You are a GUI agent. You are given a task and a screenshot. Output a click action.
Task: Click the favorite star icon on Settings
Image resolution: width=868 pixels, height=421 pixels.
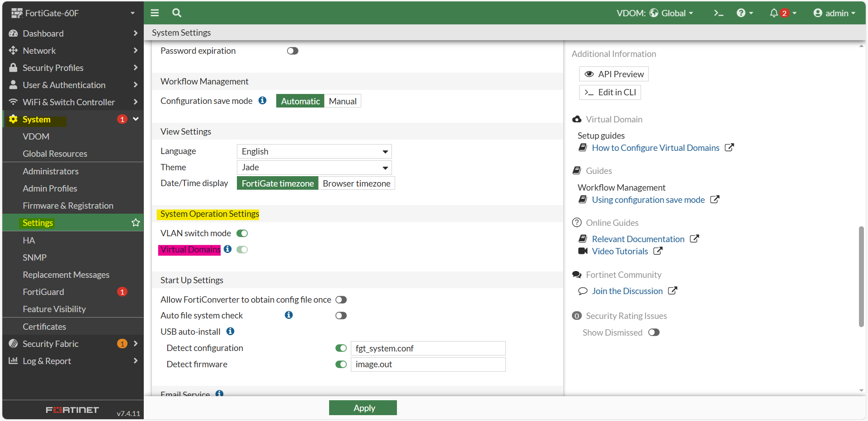point(136,223)
